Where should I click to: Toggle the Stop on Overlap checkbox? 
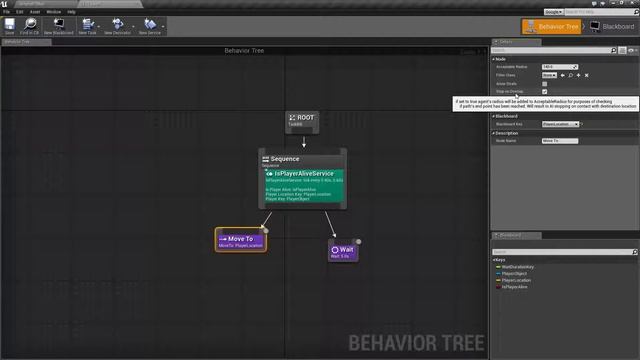(544, 91)
